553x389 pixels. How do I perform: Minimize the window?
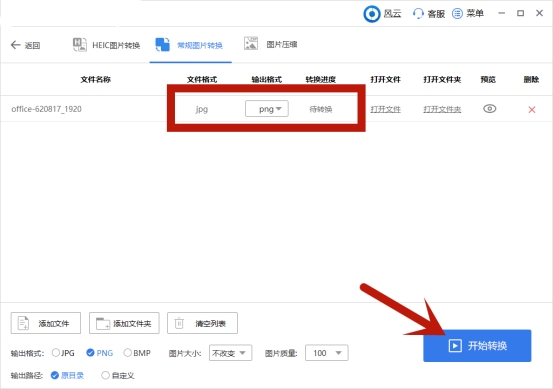[502, 13]
